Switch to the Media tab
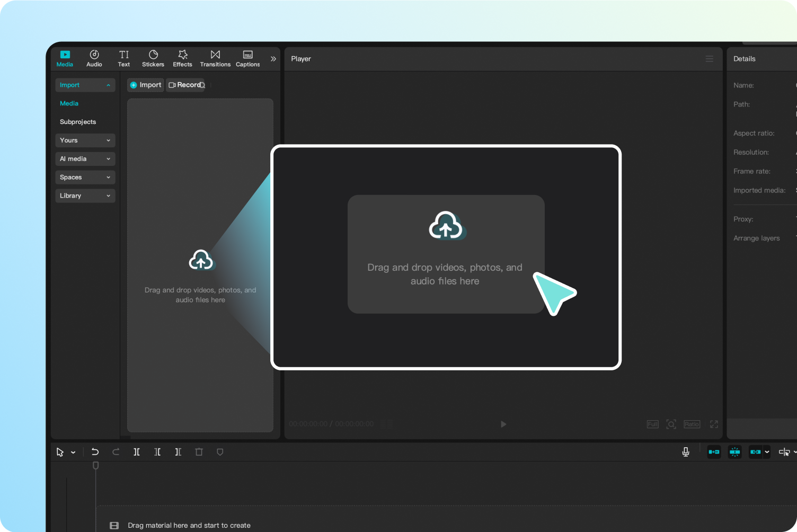Image resolution: width=797 pixels, height=532 pixels. (x=65, y=58)
